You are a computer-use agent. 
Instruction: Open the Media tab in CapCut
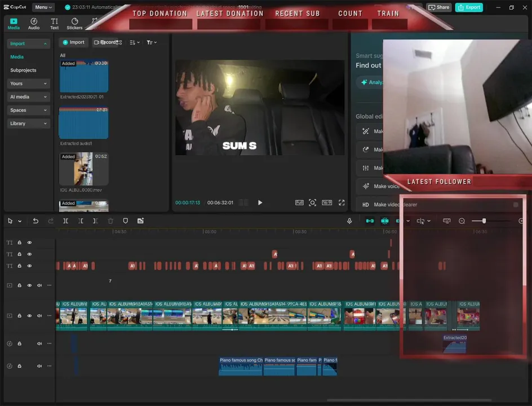pyautogui.click(x=14, y=24)
